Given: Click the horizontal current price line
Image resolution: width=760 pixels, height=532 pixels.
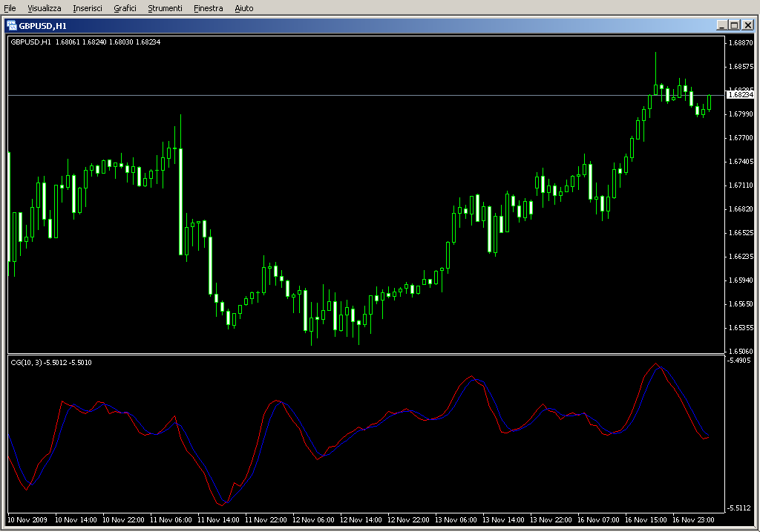Looking at the screenshot, I should coord(366,96).
